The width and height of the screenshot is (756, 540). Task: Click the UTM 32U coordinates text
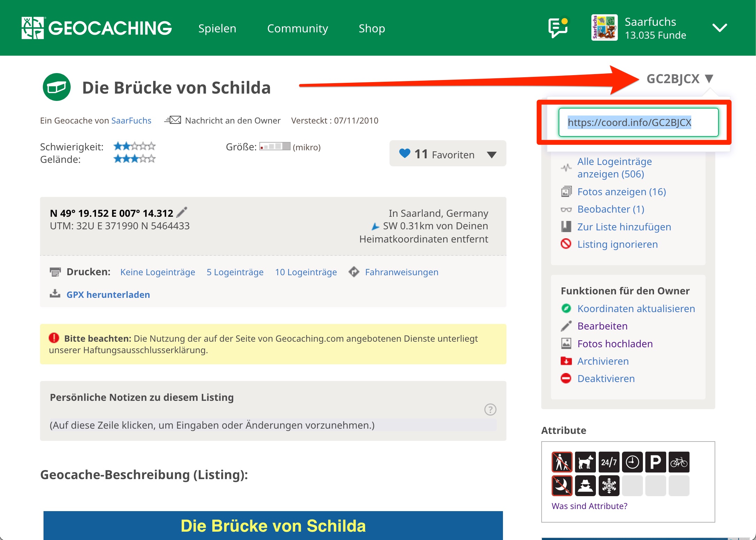pos(120,226)
